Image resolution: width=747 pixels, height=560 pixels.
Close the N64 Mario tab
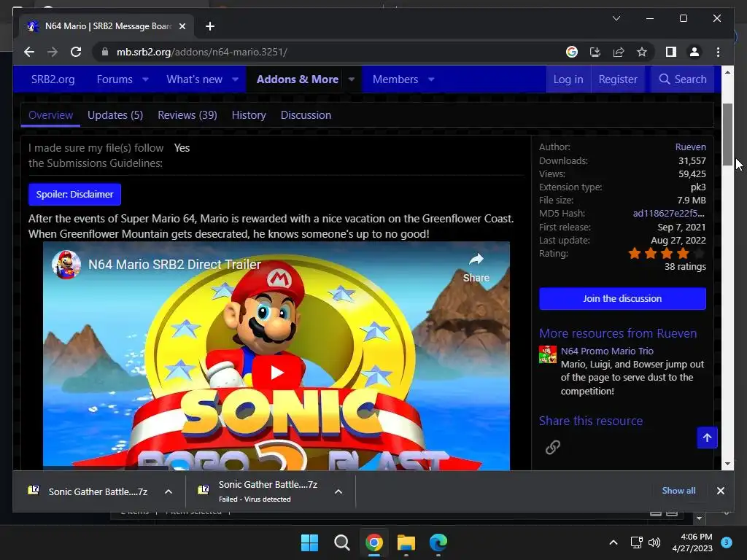pos(182,26)
